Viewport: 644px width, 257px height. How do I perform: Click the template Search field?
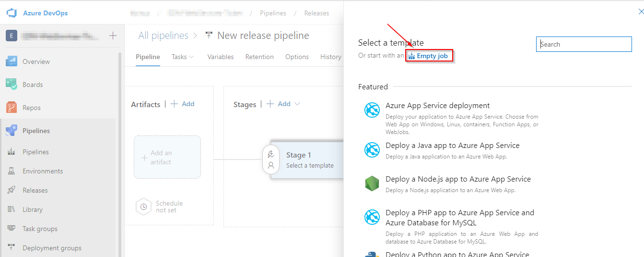click(584, 44)
